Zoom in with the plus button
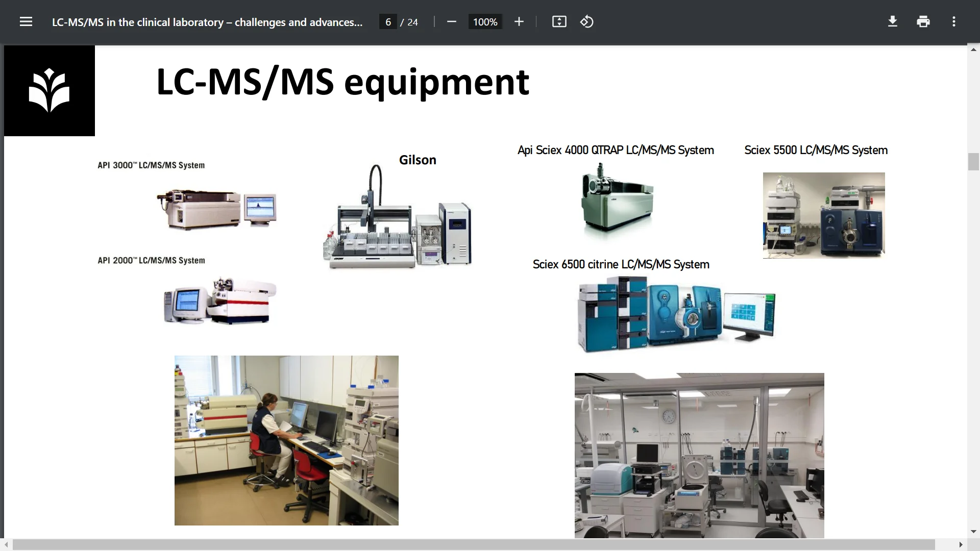This screenshot has height=551, width=980. pos(519,22)
